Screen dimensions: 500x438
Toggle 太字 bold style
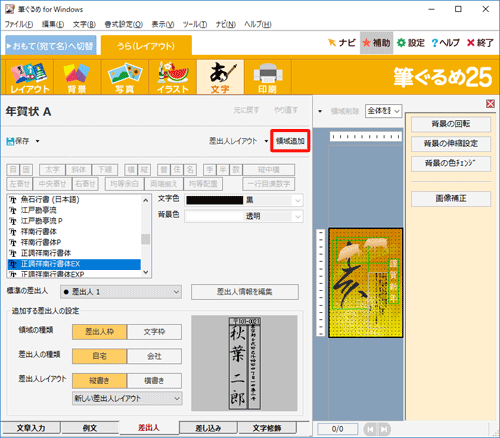pos(52,170)
